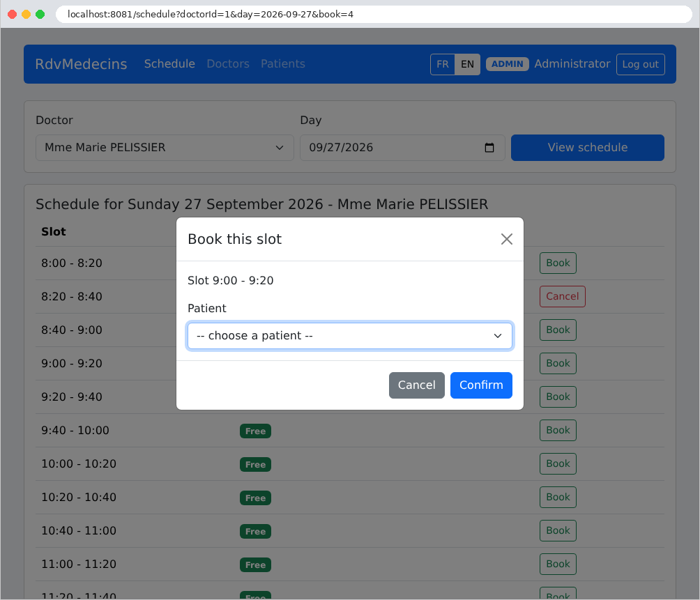Click the Slot column header
The width and height of the screenshot is (700, 600).
(54, 232)
